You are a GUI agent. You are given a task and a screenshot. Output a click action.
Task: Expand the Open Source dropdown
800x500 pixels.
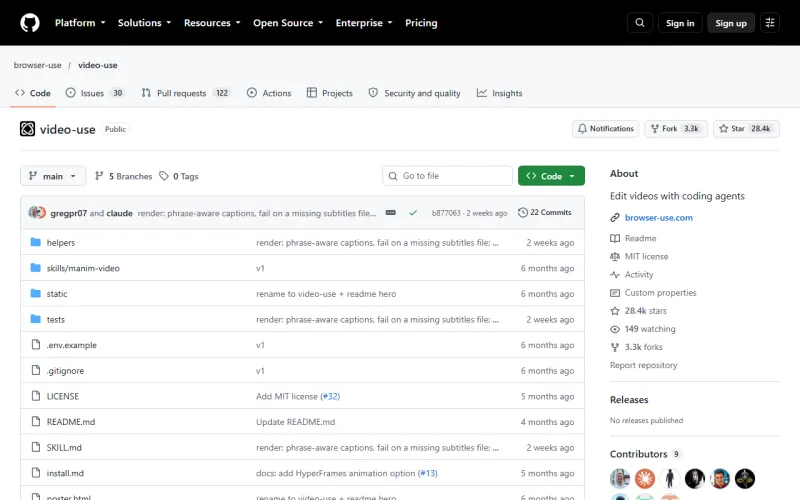[288, 23]
